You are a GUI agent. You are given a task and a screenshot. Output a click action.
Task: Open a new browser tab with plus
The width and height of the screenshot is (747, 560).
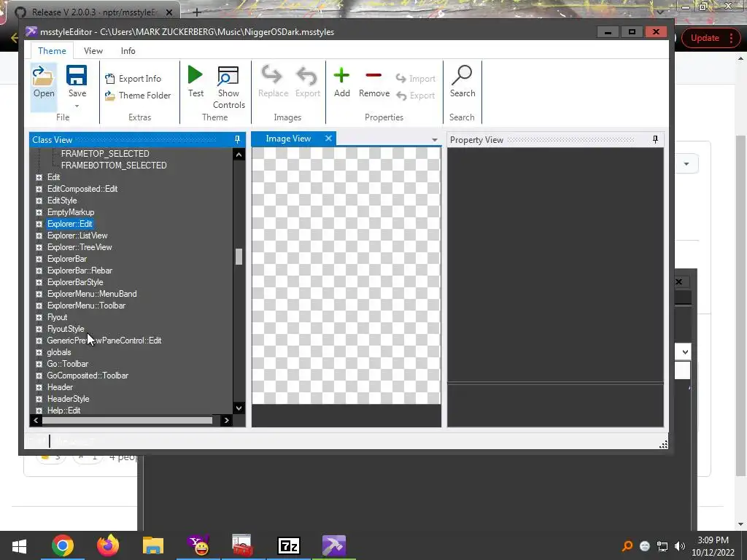point(196,12)
